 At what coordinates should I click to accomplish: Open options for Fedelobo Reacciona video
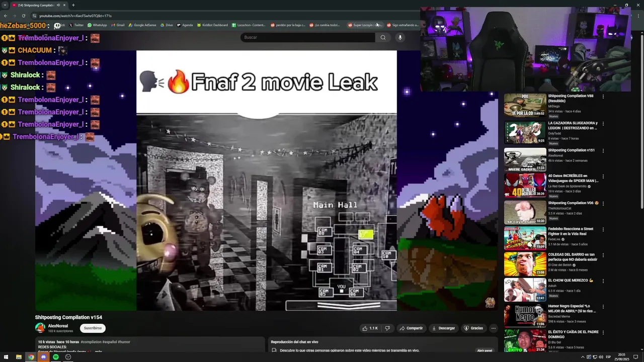[x=603, y=229]
